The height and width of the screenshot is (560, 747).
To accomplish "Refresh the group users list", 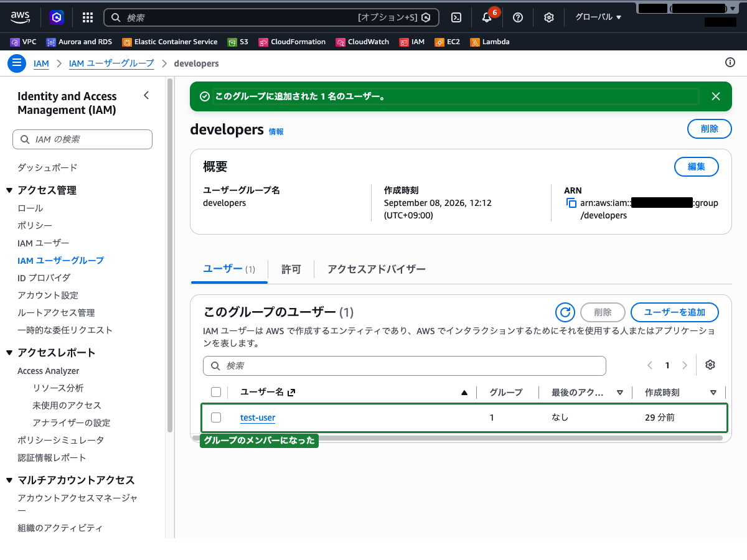I will click(x=565, y=312).
